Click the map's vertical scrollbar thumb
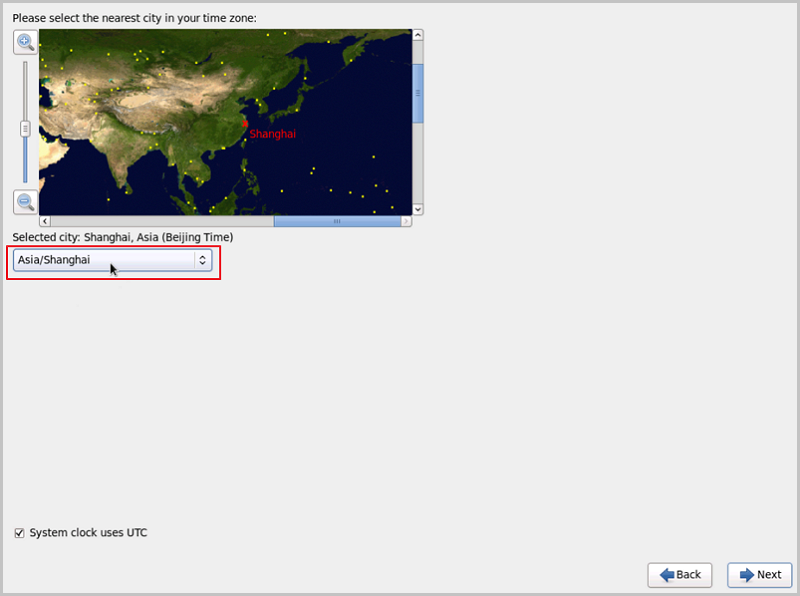 (418, 92)
